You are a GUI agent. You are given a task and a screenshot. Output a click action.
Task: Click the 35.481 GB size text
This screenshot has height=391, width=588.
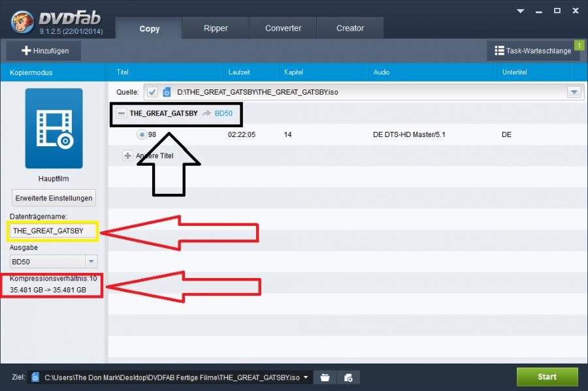48,290
